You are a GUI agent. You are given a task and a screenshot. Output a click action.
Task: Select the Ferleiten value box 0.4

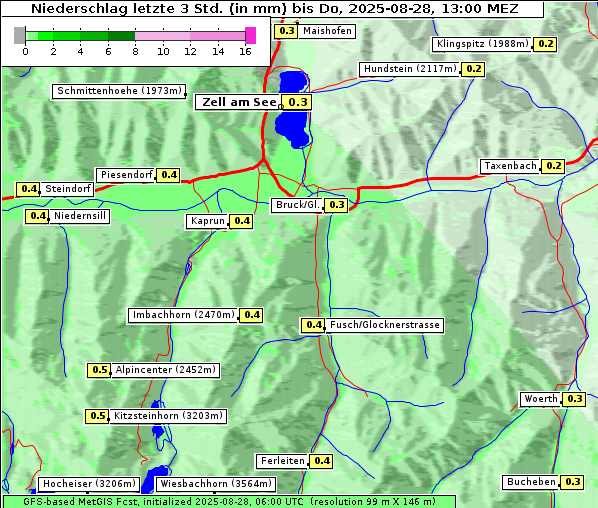click(321, 461)
